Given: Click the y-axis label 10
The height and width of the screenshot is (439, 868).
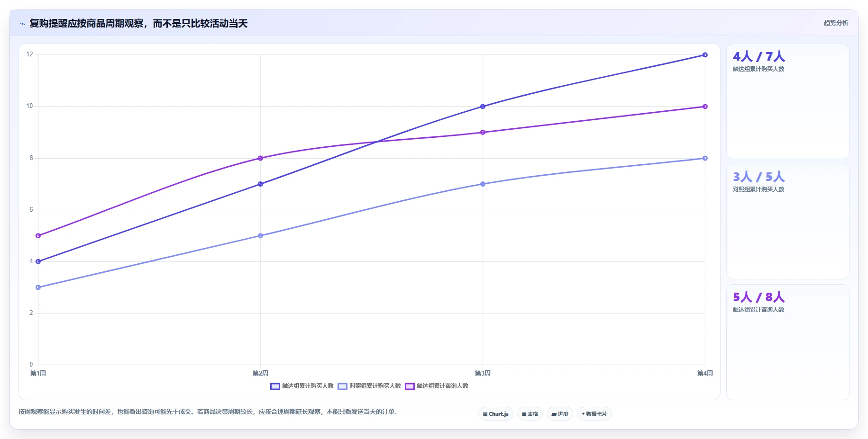Looking at the screenshot, I should pyautogui.click(x=30, y=106).
